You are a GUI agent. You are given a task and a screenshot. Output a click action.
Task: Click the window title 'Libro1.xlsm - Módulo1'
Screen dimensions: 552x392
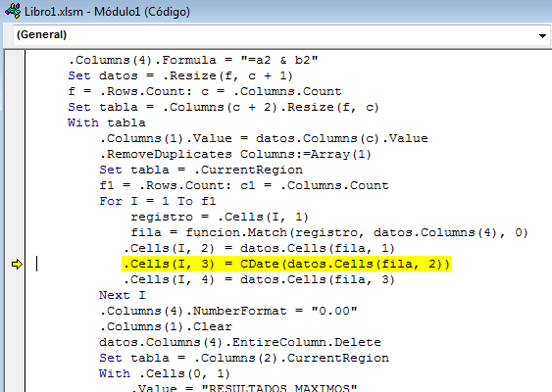pyautogui.click(x=107, y=12)
